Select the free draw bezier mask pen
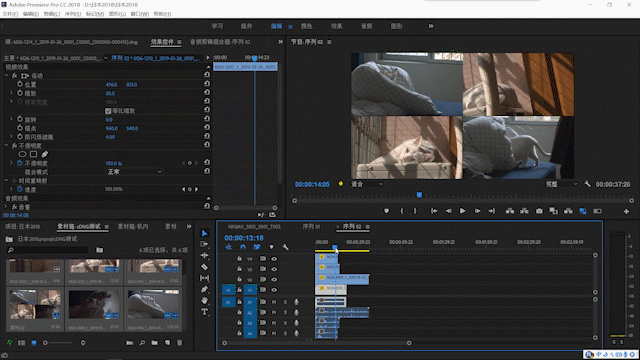This screenshot has width=640, height=360. [44, 154]
